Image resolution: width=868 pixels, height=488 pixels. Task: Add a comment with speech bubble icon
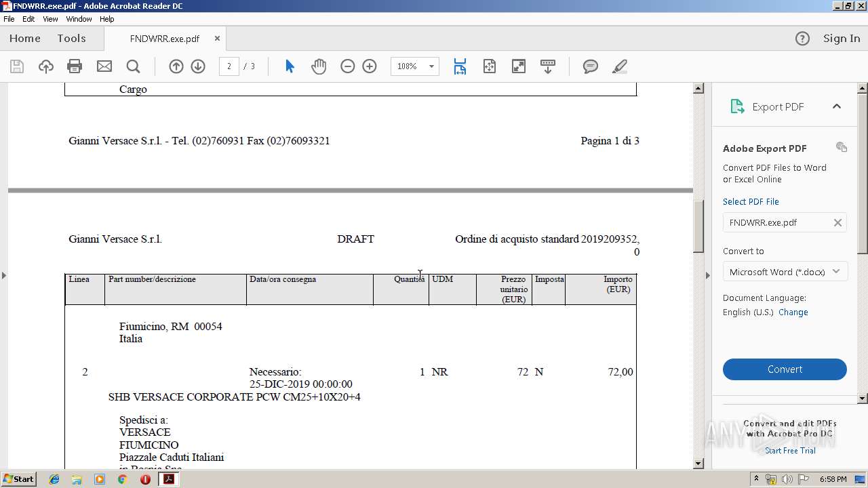click(x=591, y=66)
